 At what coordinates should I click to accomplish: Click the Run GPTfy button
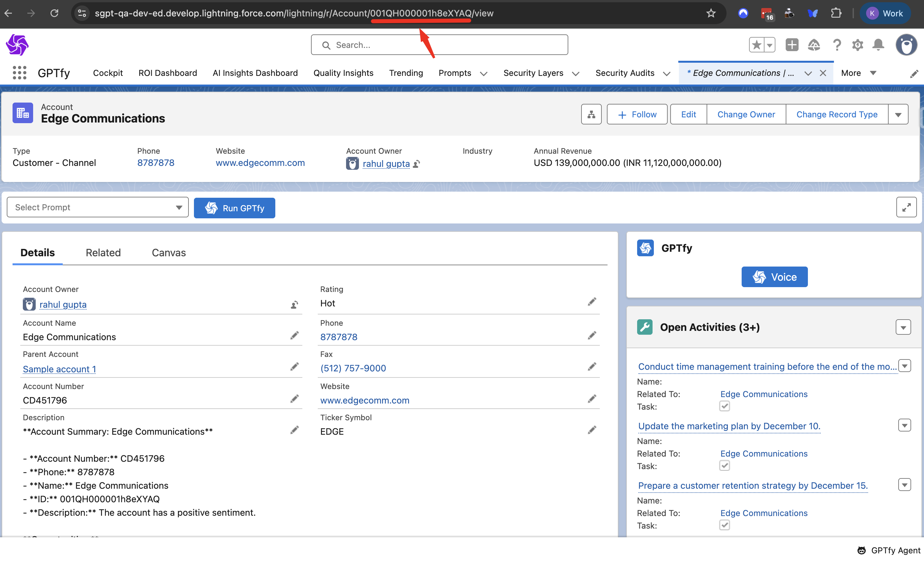tap(234, 208)
